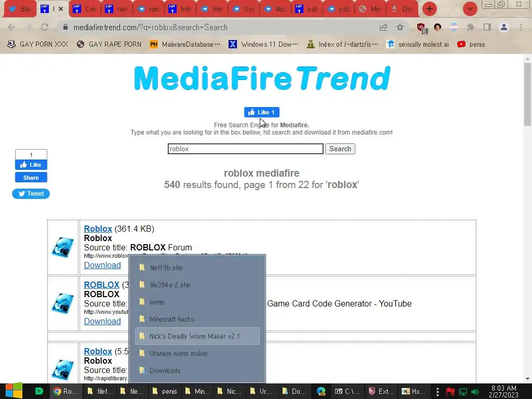
Task: Open the 'ROBLOX' uppercase result link
Action: click(x=101, y=285)
